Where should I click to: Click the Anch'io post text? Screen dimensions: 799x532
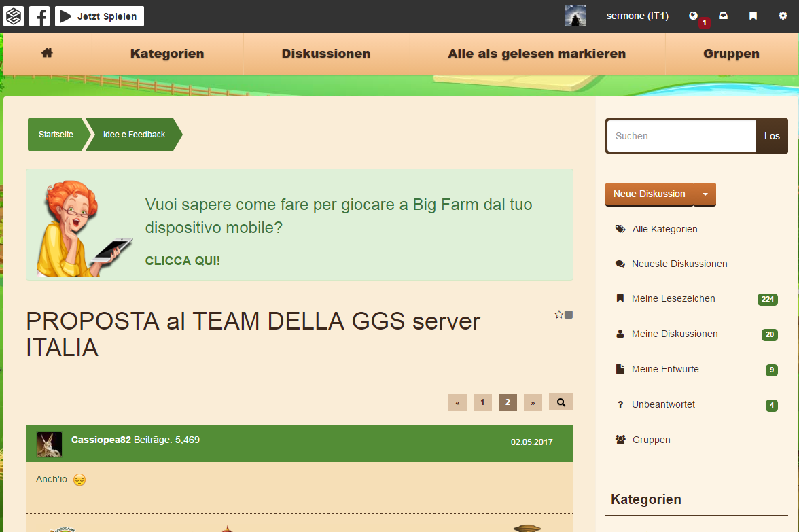[52, 479]
